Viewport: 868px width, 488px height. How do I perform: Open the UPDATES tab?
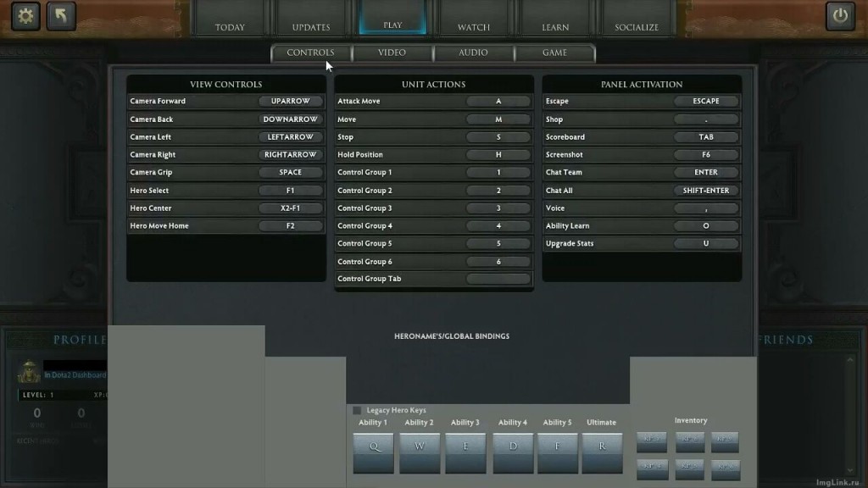click(x=311, y=19)
